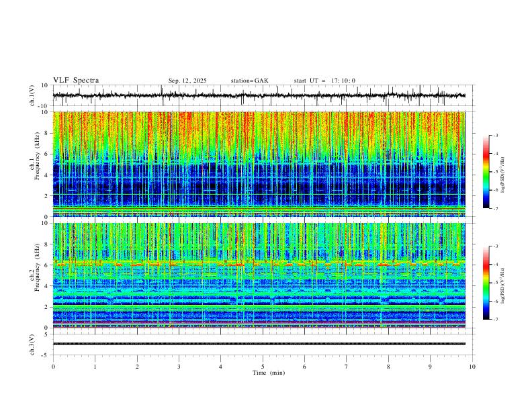This screenshot has width=532, height=411.
Task: Click ch.2 color bar "-7" tick value
Action: [x=495, y=320]
